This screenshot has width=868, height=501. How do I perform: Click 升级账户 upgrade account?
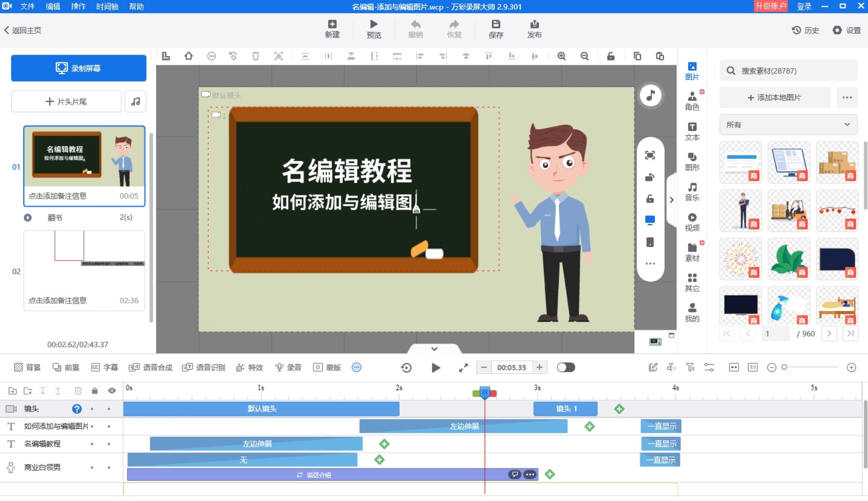[x=771, y=6]
